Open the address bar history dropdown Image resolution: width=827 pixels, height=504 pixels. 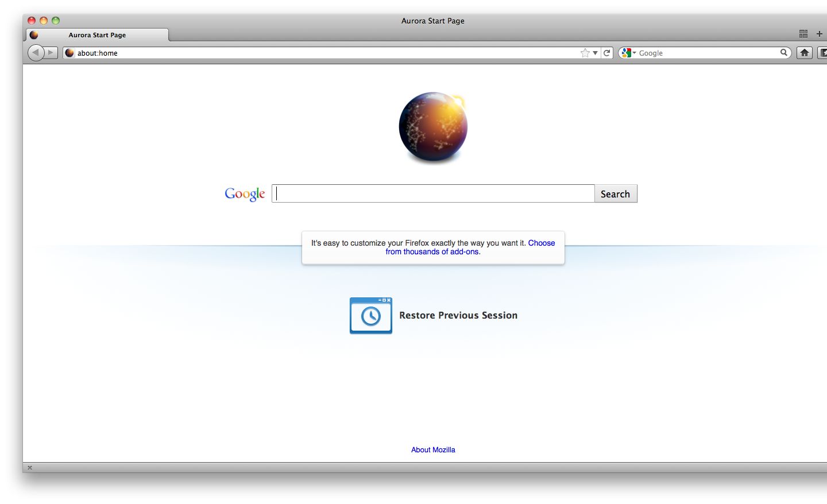596,53
